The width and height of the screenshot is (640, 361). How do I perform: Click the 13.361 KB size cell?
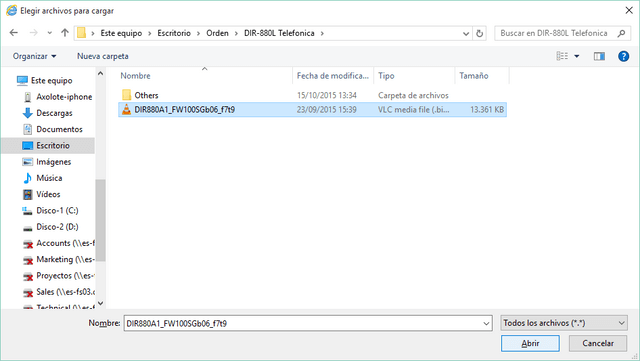pyautogui.click(x=487, y=109)
